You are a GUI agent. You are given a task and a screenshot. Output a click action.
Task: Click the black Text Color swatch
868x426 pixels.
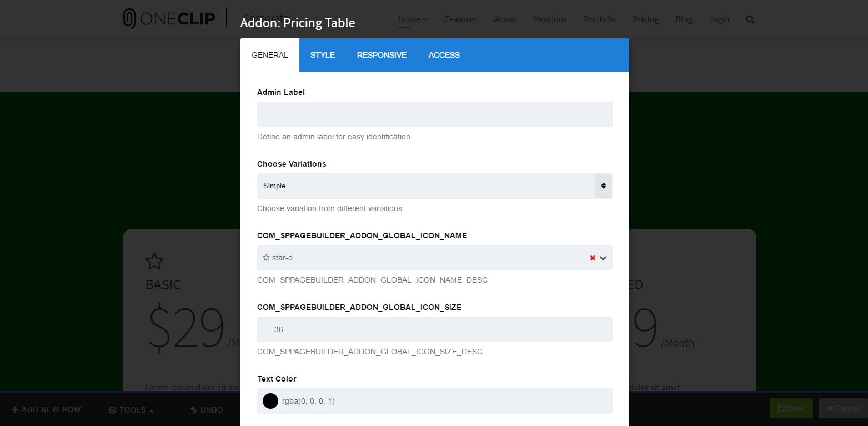tap(270, 401)
